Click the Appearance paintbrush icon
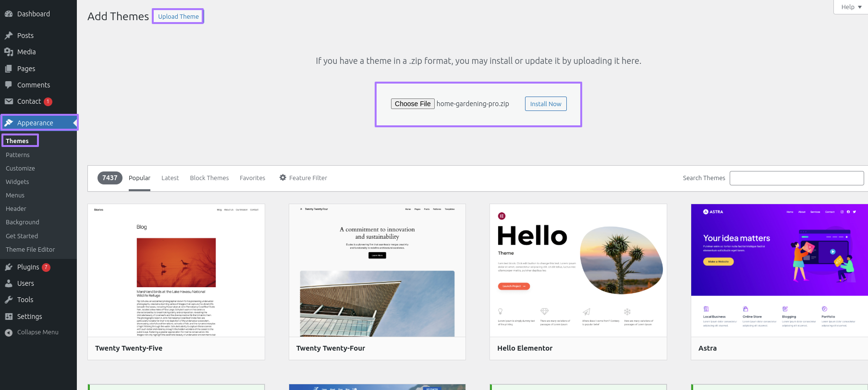Viewport: 868px width, 390px height. coord(9,123)
